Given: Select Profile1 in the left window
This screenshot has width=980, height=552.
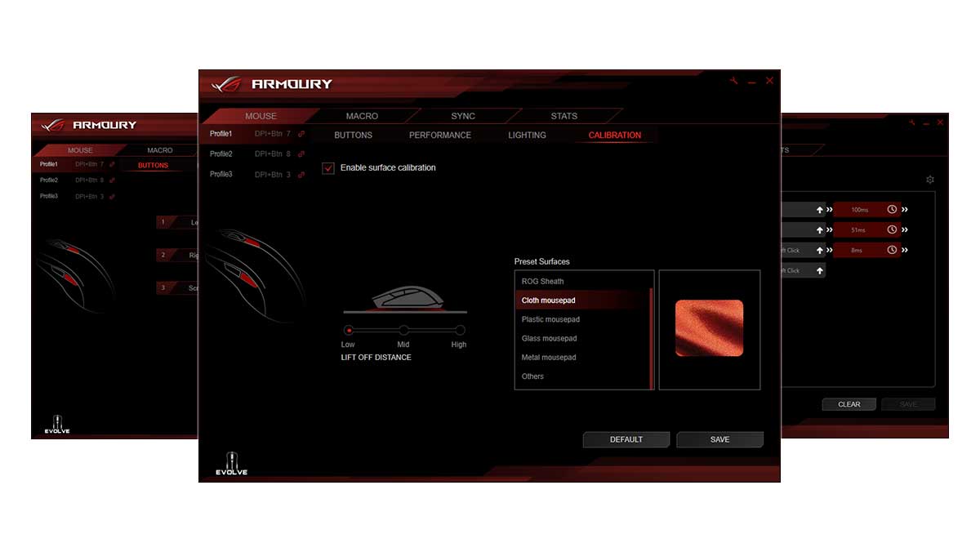Looking at the screenshot, I should click(49, 164).
